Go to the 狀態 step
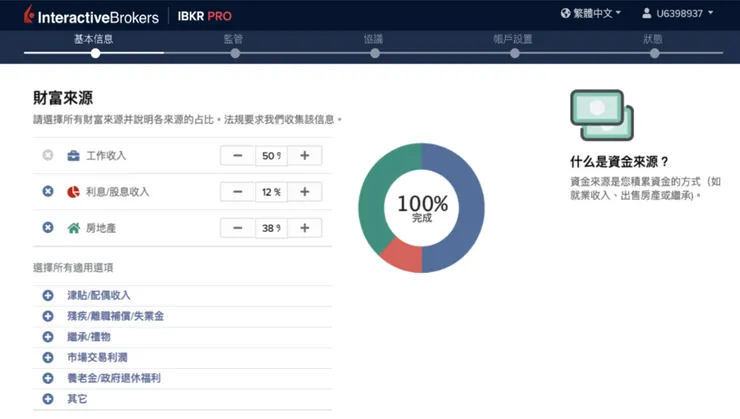This screenshot has width=740, height=419. click(x=653, y=39)
